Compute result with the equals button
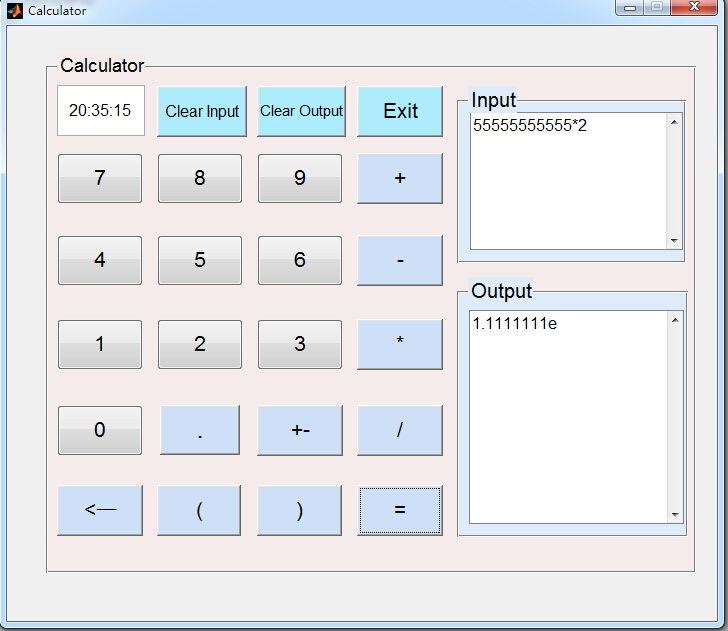Screen dimensions: 728x631 pos(400,511)
